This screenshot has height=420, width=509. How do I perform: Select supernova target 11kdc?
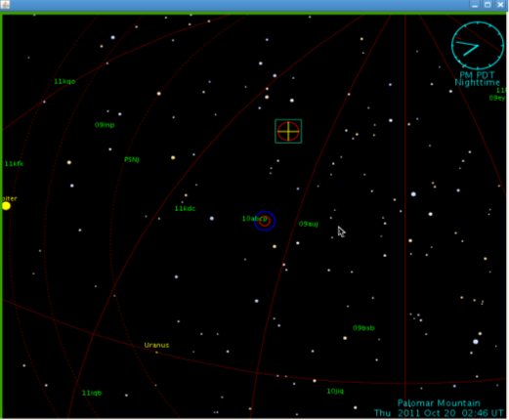pos(185,208)
